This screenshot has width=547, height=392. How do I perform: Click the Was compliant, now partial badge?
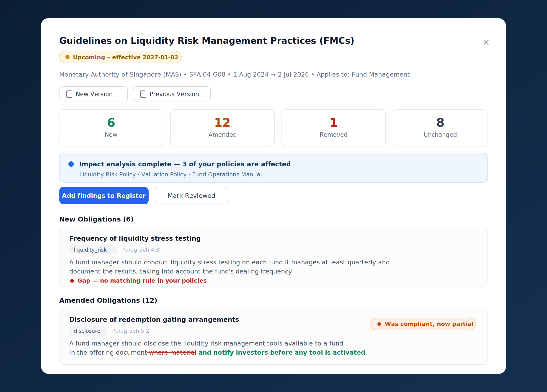click(423, 324)
